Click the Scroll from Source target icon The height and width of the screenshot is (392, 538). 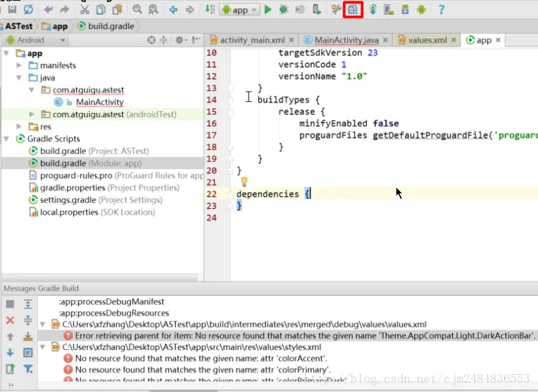152,40
